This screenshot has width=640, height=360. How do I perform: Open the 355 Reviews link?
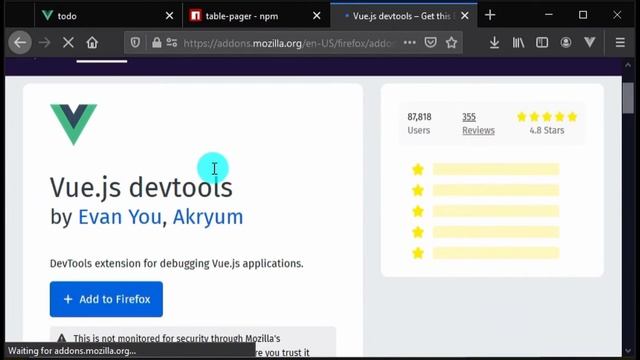[x=478, y=124]
